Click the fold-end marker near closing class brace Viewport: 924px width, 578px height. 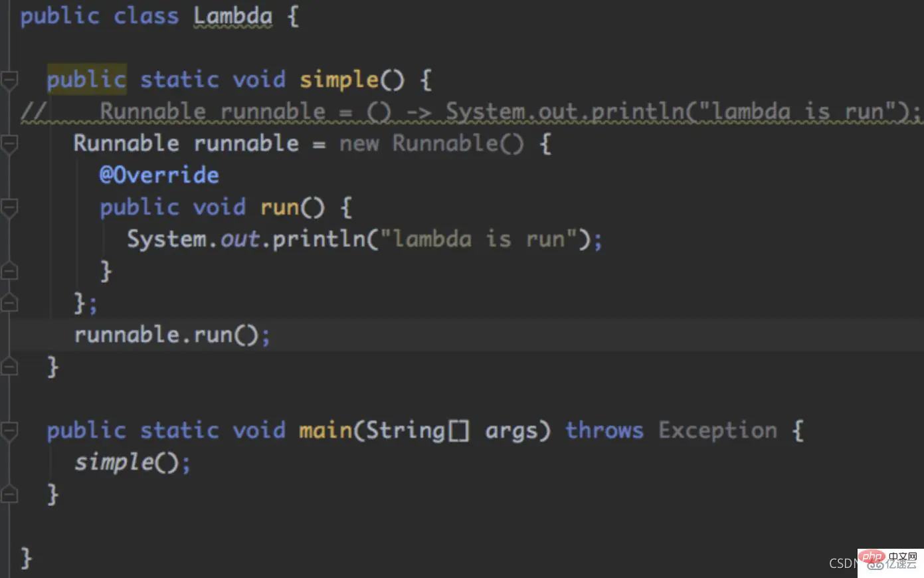click(9, 494)
